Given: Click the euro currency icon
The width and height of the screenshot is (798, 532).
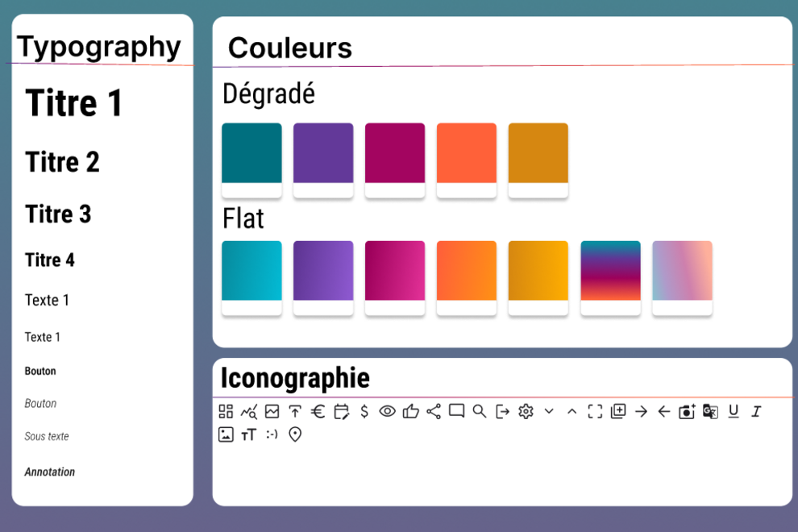Looking at the screenshot, I should [318, 411].
